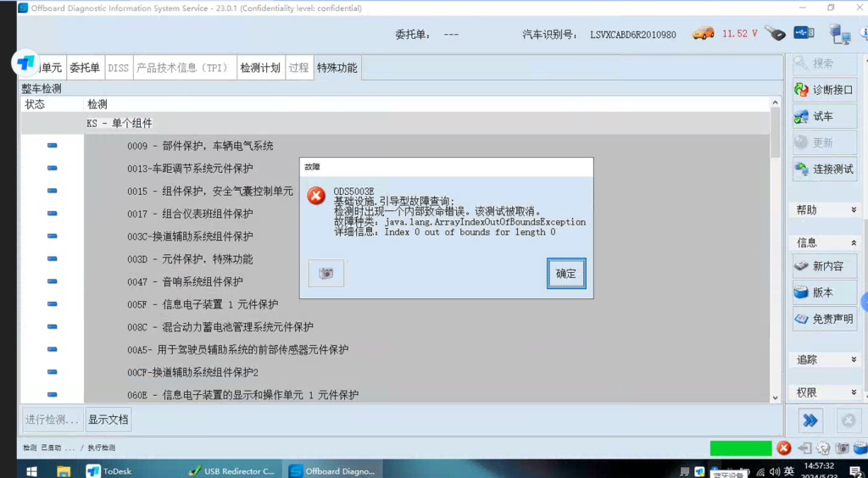Click the status indicator for row 0009

click(x=52, y=146)
